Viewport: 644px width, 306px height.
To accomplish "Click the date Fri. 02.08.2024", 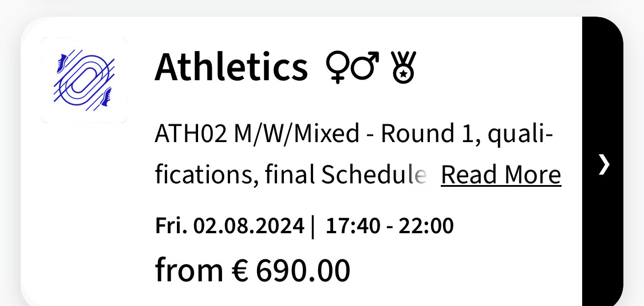I will click(230, 226).
